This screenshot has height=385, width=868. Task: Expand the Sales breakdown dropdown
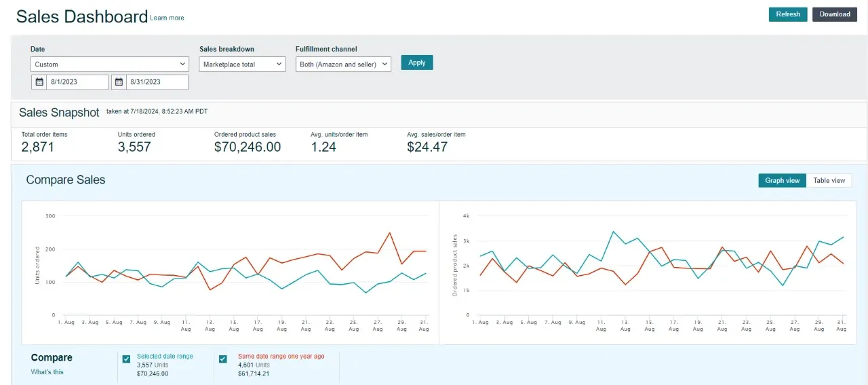[243, 64]
